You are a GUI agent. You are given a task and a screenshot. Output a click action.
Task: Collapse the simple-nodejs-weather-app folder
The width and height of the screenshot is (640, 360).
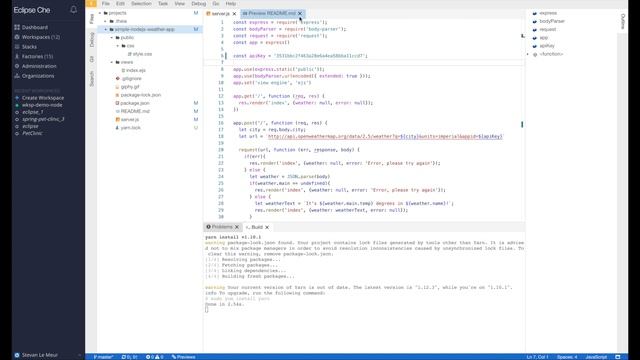[106, 29]
